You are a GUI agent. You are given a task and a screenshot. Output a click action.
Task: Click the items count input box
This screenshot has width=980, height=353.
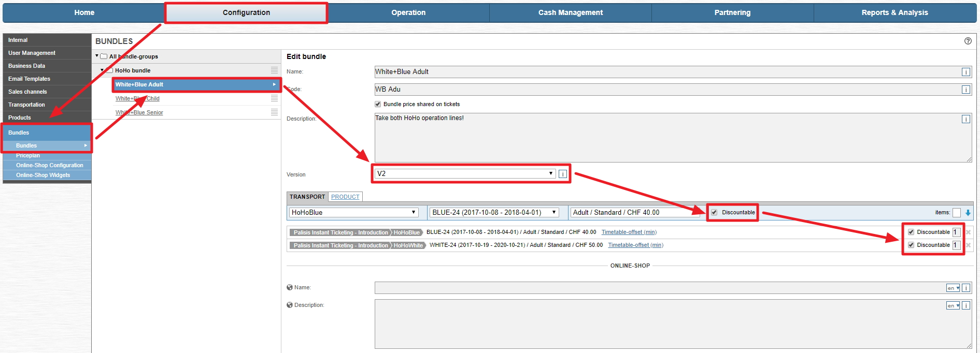point(956,212)
